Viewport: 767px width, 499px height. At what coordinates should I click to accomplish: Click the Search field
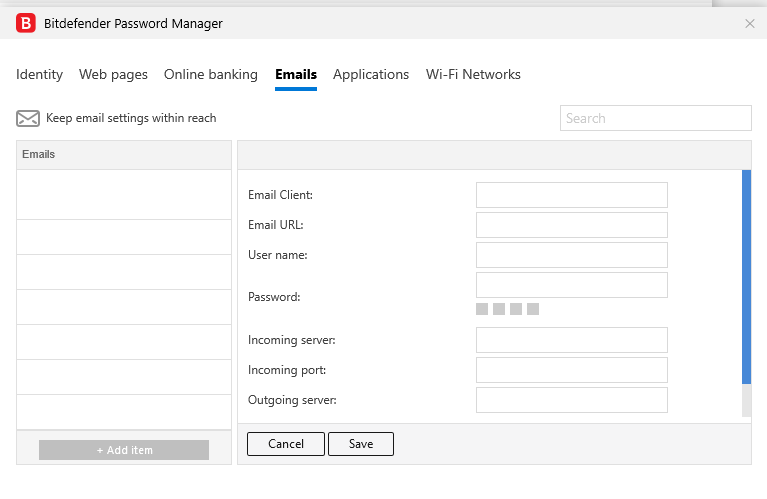pos(655,118)
